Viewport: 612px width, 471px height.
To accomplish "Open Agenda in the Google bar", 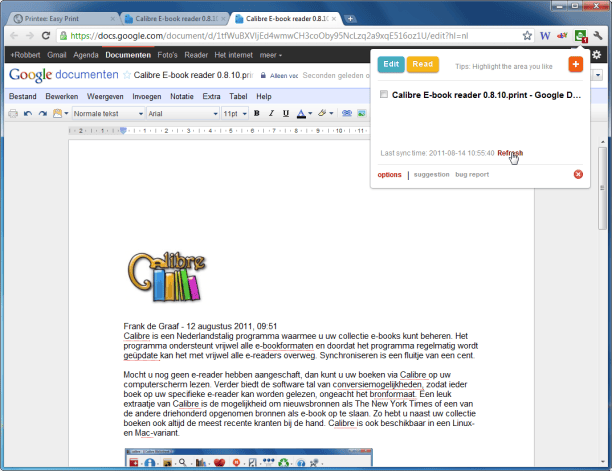I will (x=85, y=55).
